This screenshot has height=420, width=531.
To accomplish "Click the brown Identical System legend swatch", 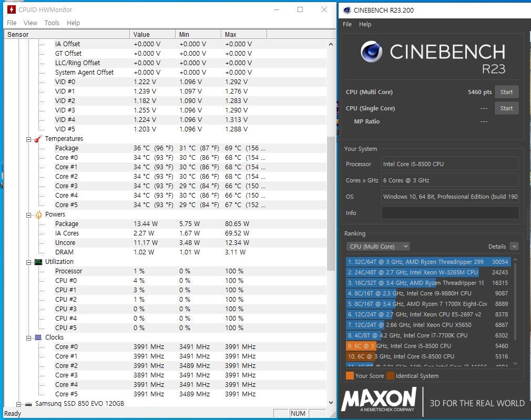I will (391, 376).
